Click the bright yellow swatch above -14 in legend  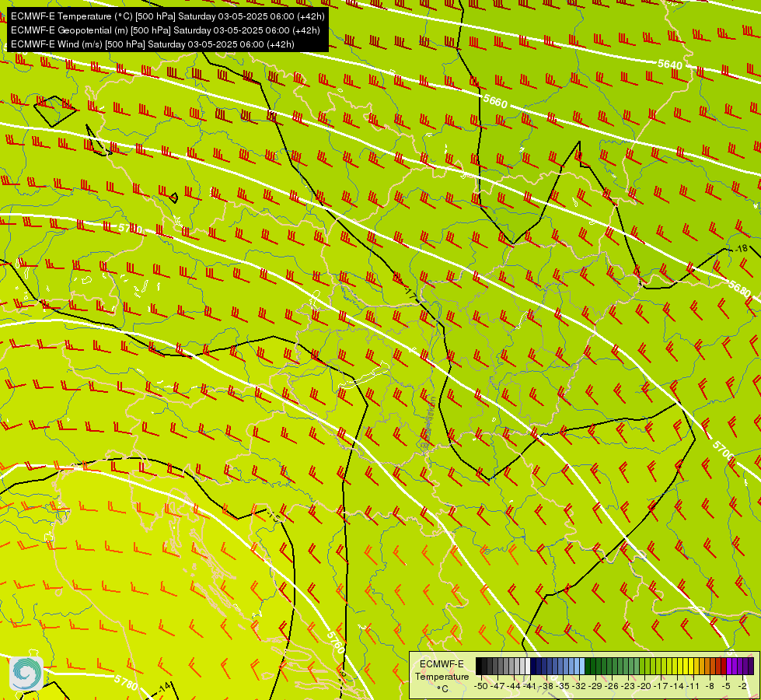pos(680,666)
